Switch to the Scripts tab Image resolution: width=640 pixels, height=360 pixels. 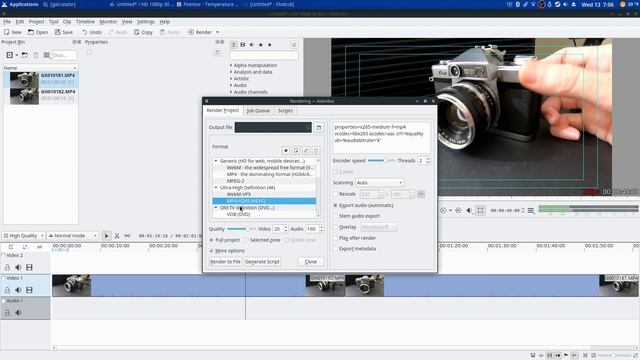285,111
